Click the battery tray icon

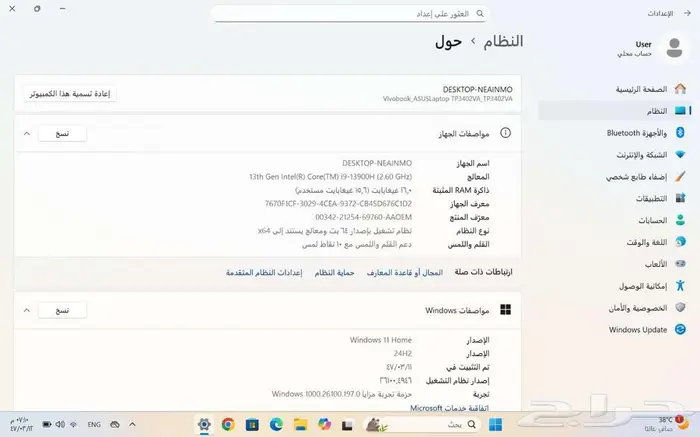pyautogui.click(x=46, y=425)
